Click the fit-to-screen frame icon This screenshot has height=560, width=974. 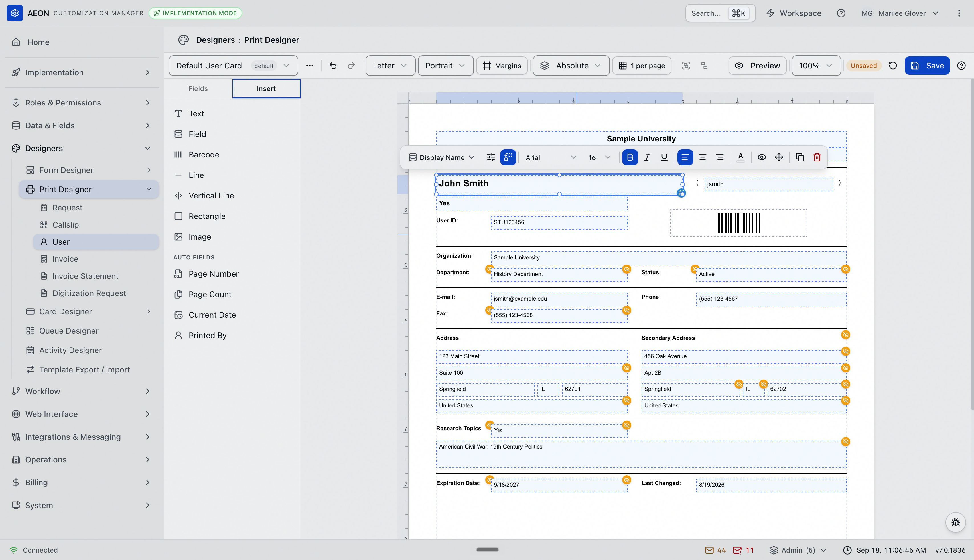(686, 66)
